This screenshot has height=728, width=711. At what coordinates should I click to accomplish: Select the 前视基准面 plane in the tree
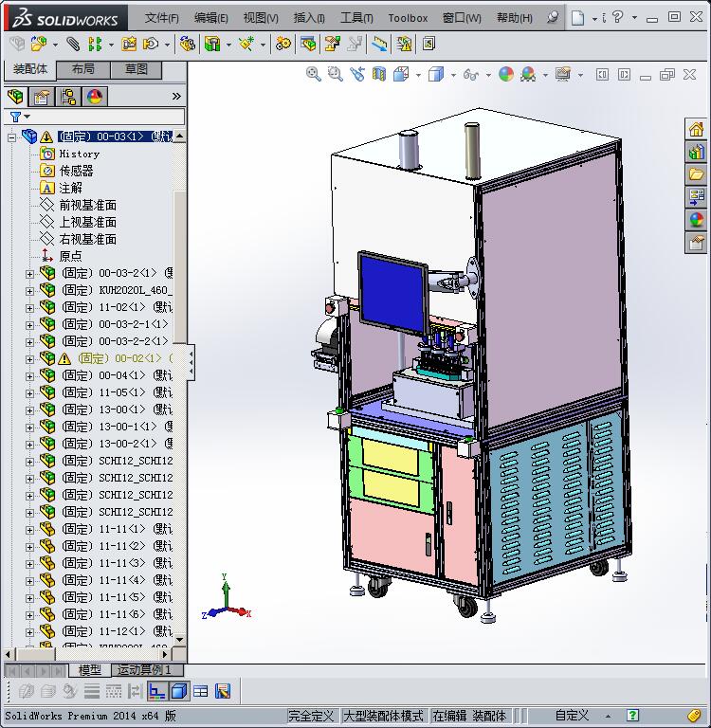click(x=88, y=205)
